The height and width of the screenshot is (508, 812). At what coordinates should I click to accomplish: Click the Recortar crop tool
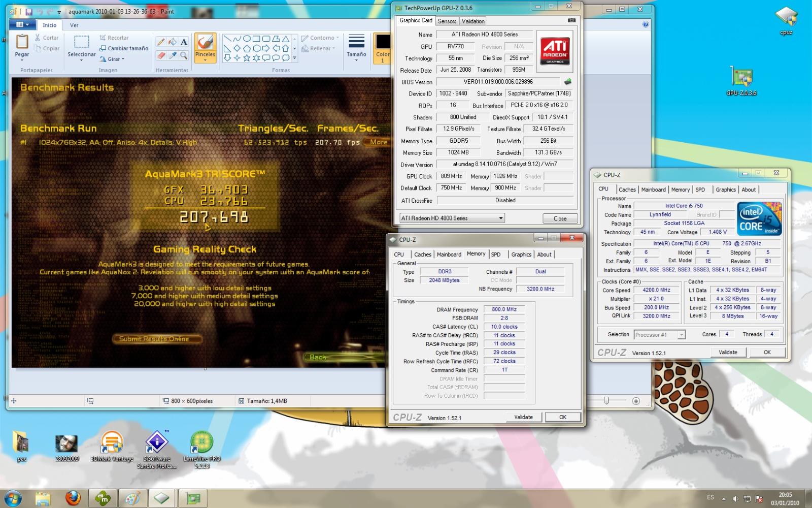tap(114, 38)
